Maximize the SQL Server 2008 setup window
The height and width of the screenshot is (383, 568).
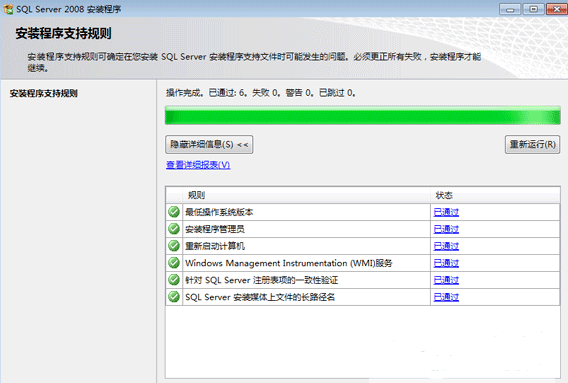point(533,9)
